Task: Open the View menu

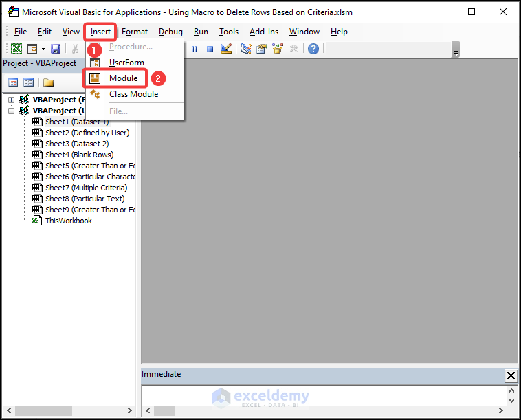Action: click(71, 32)
